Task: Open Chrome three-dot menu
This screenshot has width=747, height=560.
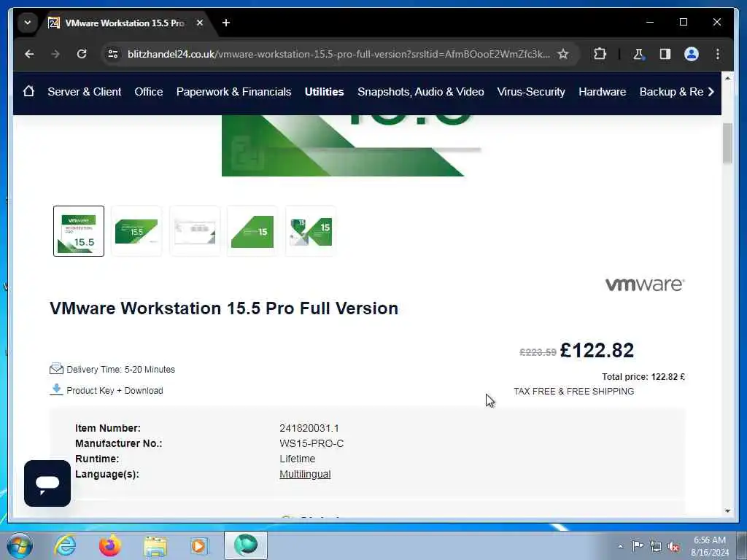Action: (x=718, y=54)
